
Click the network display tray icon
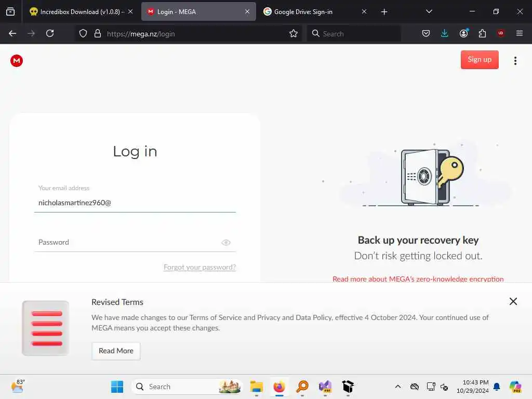[431, 387]
